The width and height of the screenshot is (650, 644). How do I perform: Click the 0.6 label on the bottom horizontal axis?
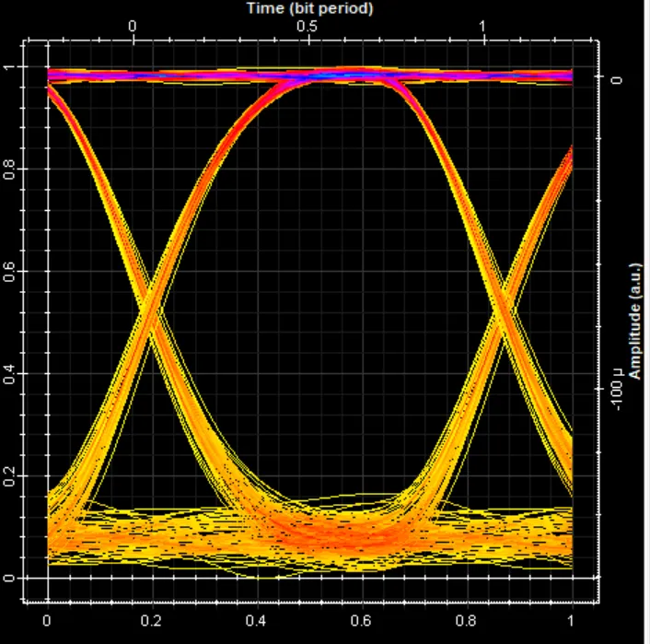click(x=361, y=621)
